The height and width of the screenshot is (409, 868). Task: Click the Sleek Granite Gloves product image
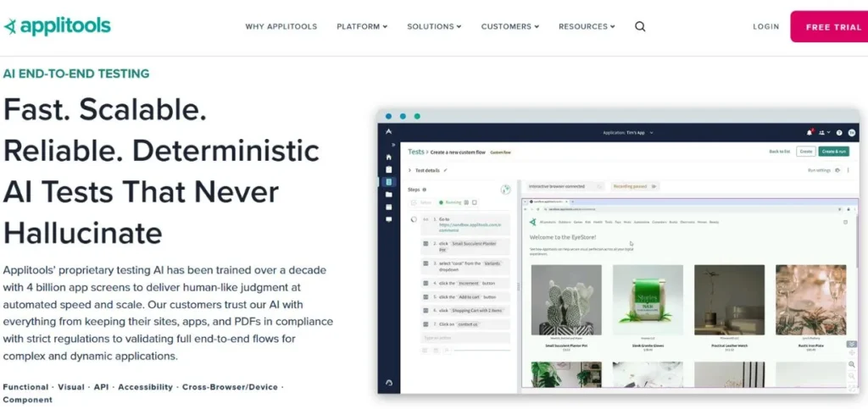648,300
